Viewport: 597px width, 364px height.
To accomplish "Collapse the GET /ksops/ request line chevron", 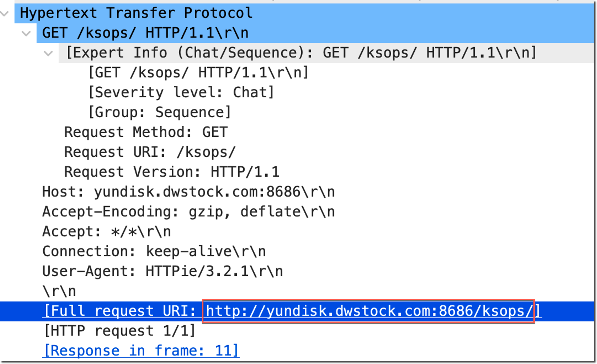I will pyautogui.click(x=26, y=33).
